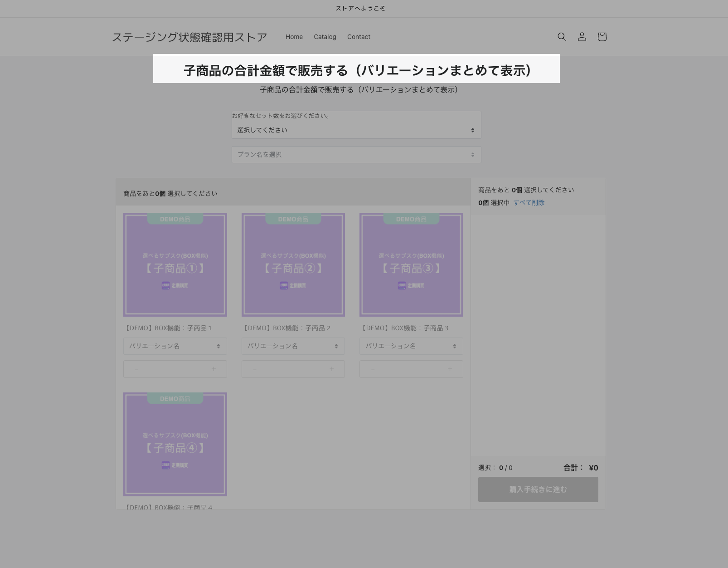Click the 【DEMO】BOX機能：子商品２ product name

[x=286, y=328]
